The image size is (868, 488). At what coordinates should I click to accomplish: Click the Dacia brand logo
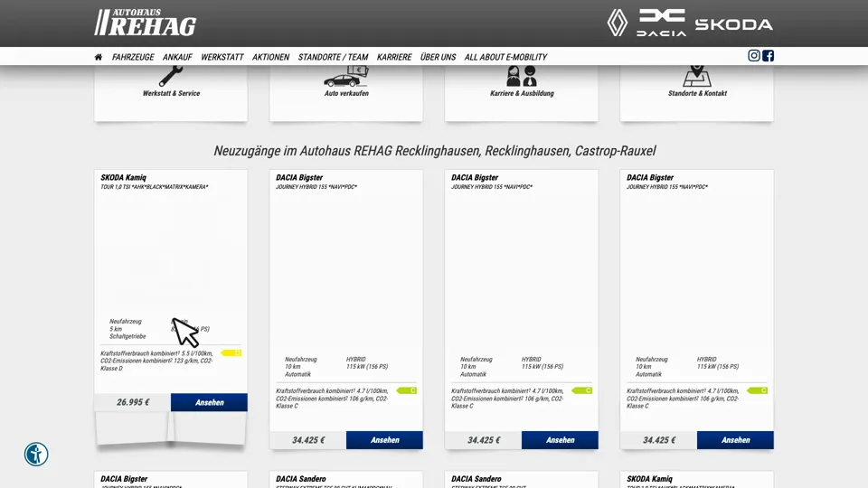(x=661, y=23)
